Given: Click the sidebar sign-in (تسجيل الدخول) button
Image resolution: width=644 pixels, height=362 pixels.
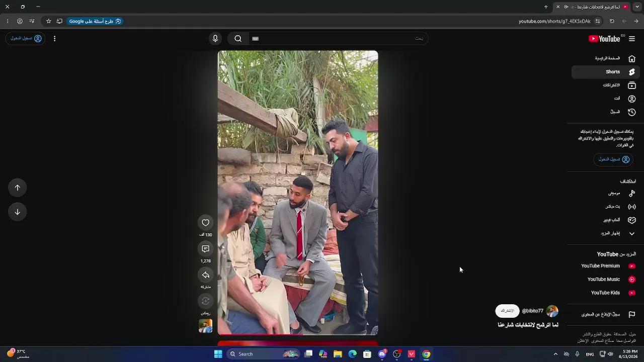Looking at the screenshot, I should click(x=614, y=159).
